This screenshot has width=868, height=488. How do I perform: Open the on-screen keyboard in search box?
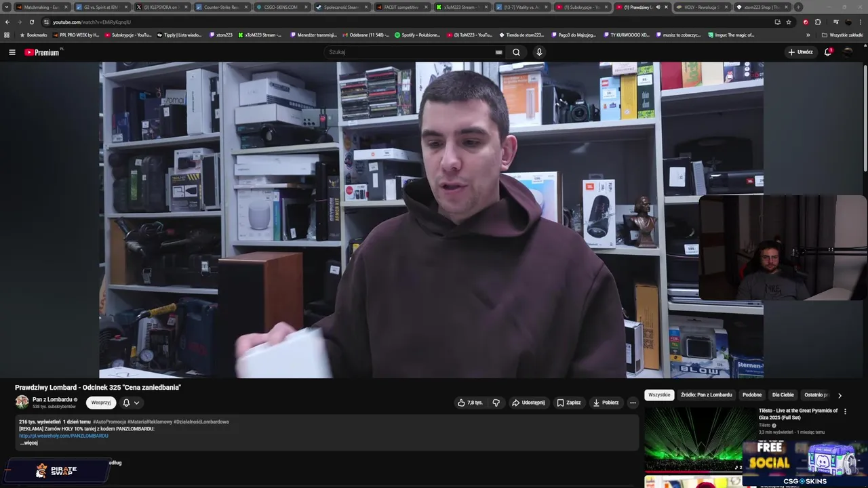pos(499,52)
